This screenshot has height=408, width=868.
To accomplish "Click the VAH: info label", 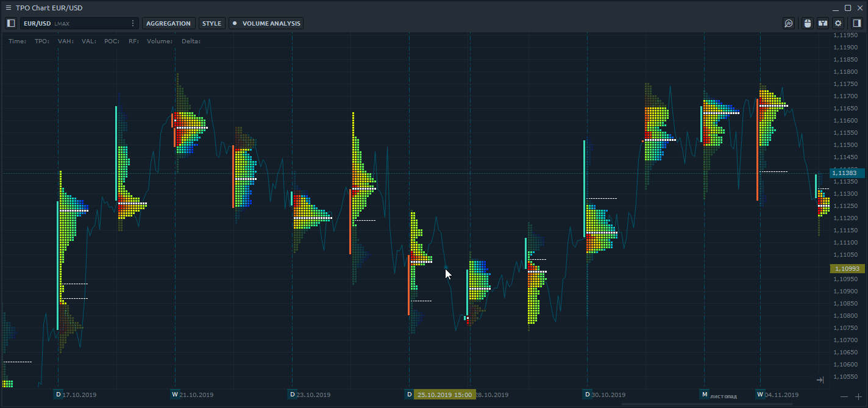I will (x=65, y=41).
